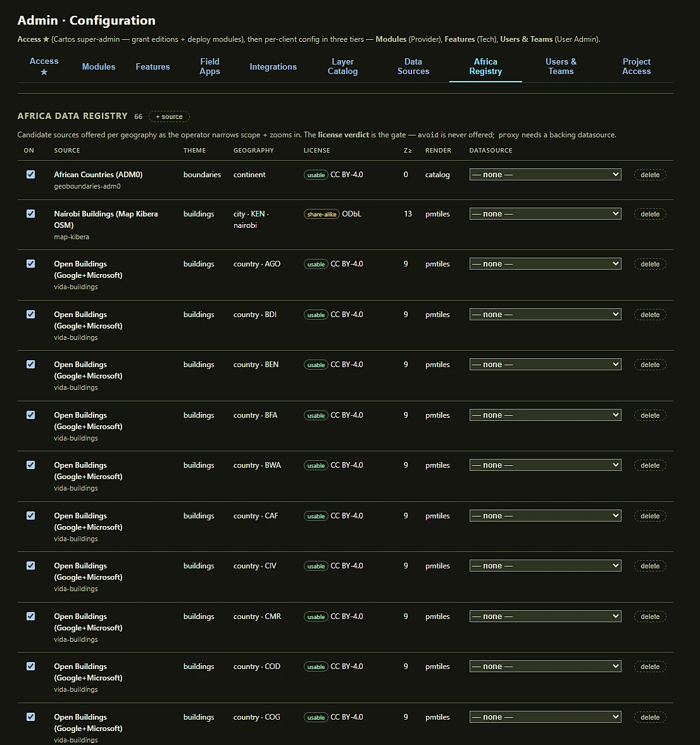Viewport: 700px width, 745px height.
Task: Delete the country CAF buildings row
Action: [x=649, y=516]
